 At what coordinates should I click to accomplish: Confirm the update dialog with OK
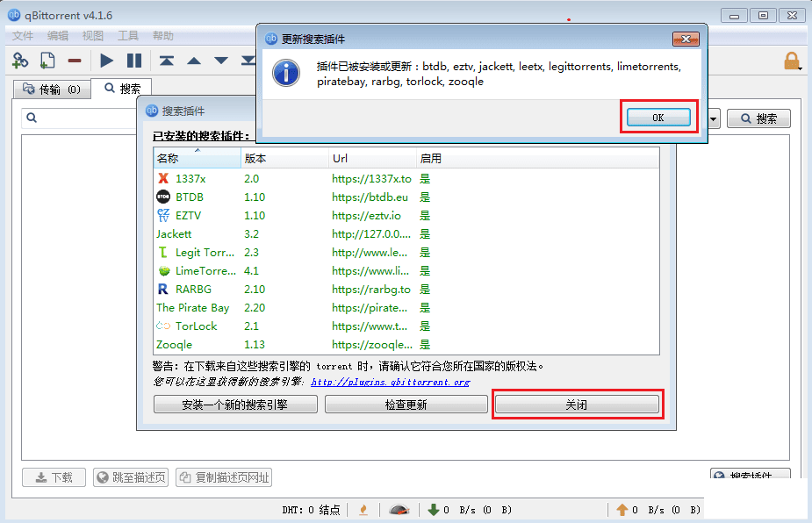658,118
